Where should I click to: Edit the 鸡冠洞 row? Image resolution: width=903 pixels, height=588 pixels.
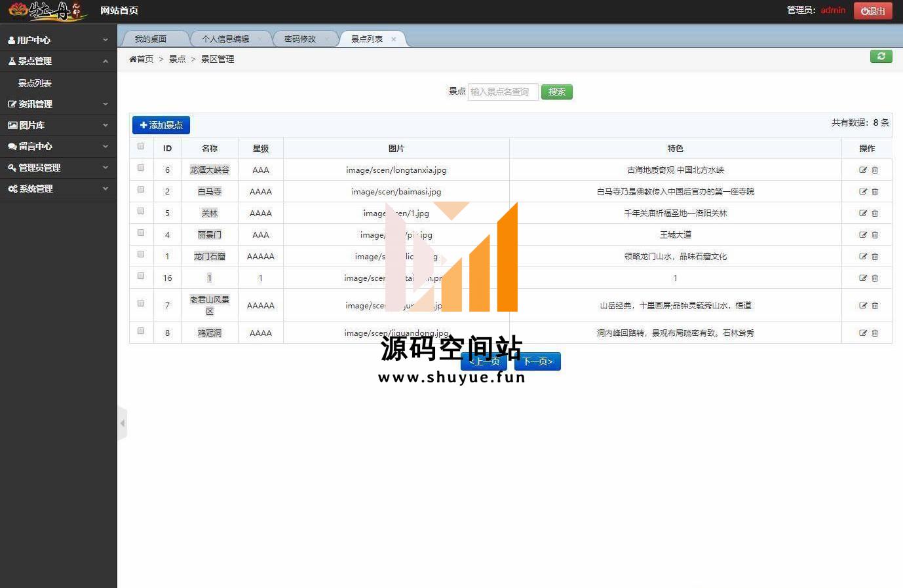pos(863,333)
